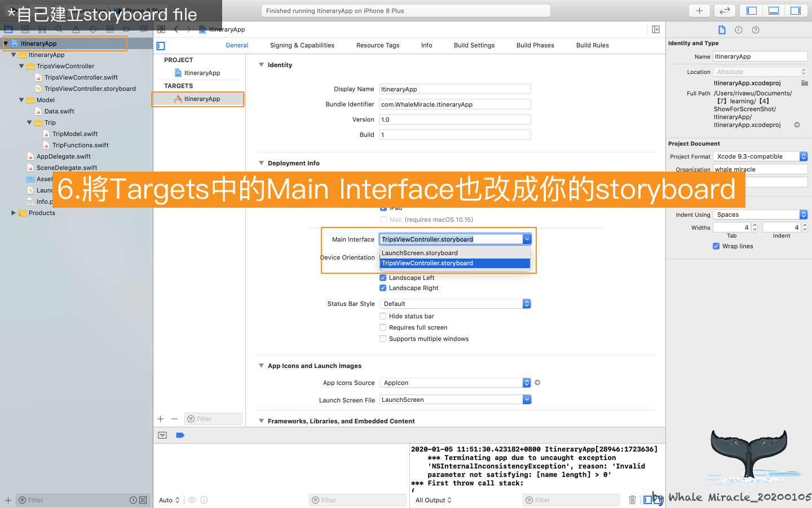
Task: Add an editor pane on the right
Action: point(656,29)
